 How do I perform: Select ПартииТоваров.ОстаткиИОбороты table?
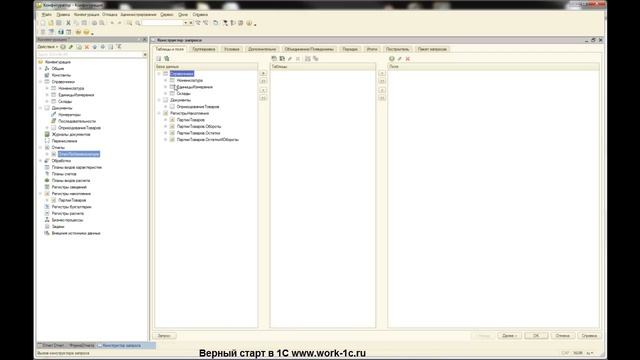pyautogui.click(x=208, y=140)
